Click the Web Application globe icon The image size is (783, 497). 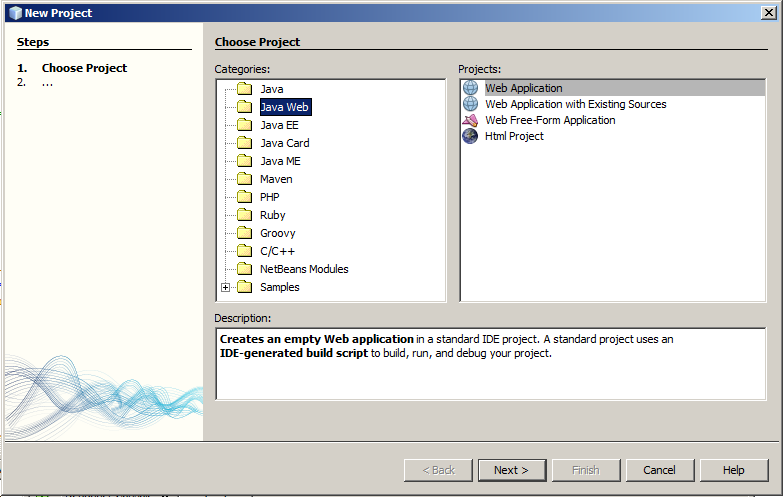(470, 88)
